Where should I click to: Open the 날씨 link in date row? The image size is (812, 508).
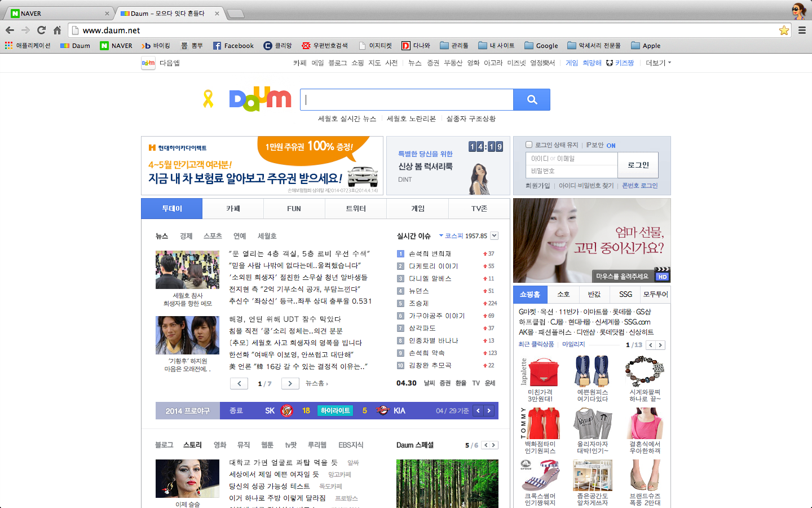429,383
